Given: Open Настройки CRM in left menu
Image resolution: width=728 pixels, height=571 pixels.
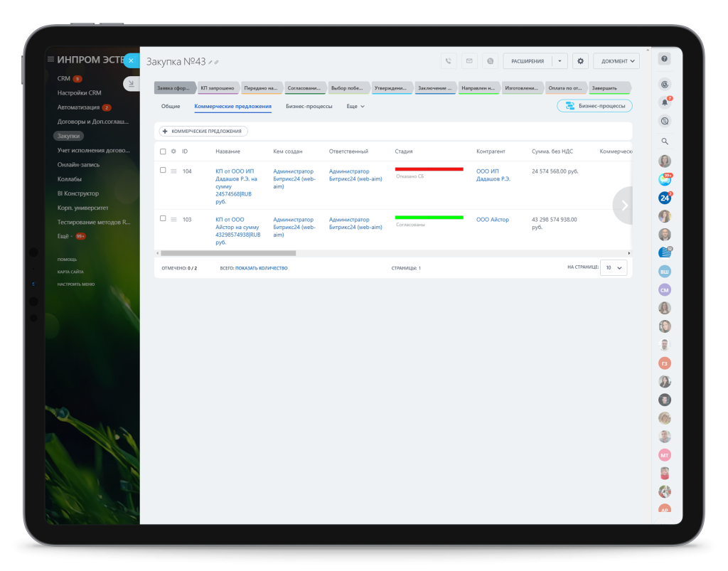Looking at the screenshot, I should [x=79, y=93].
